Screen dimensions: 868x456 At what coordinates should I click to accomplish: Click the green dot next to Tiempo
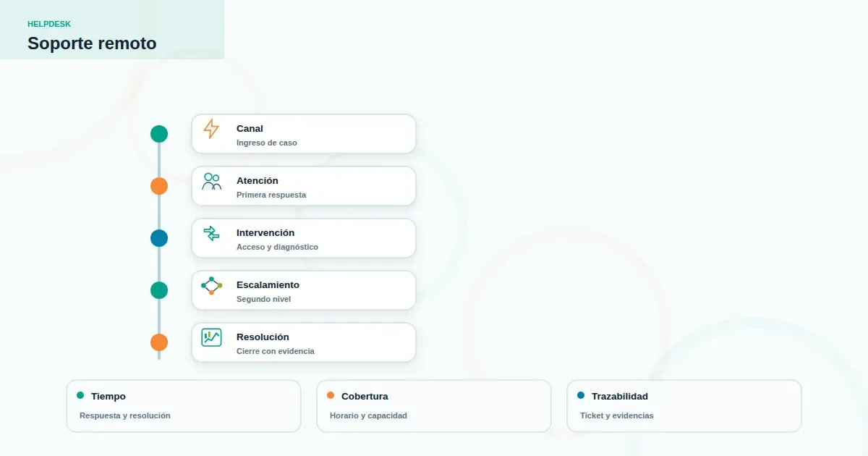coord(80,395)
